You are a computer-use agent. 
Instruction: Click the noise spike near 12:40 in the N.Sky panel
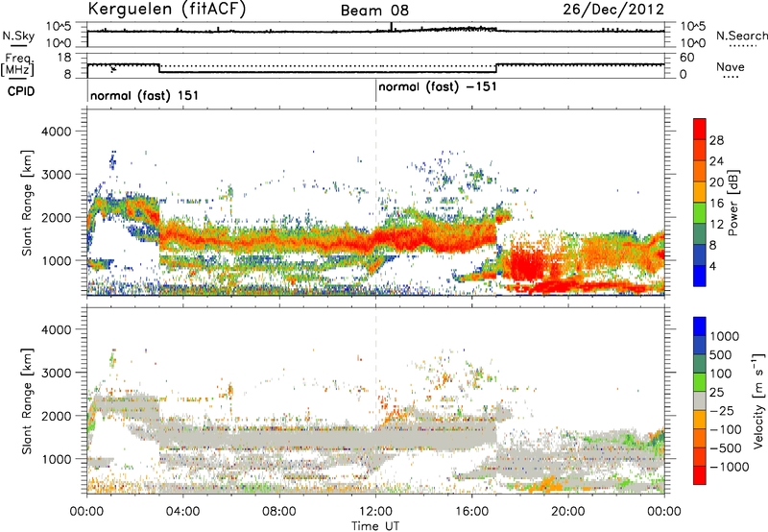(392, 27)
